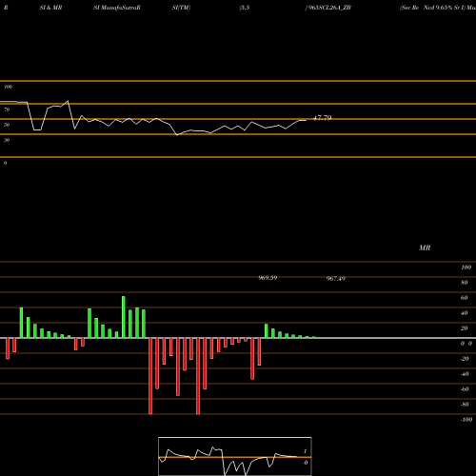The height and width of the screenshot is (476, 476).
Task: Click the 'Ncd 9.65% Sr I' description text
Action: [444, 8]
